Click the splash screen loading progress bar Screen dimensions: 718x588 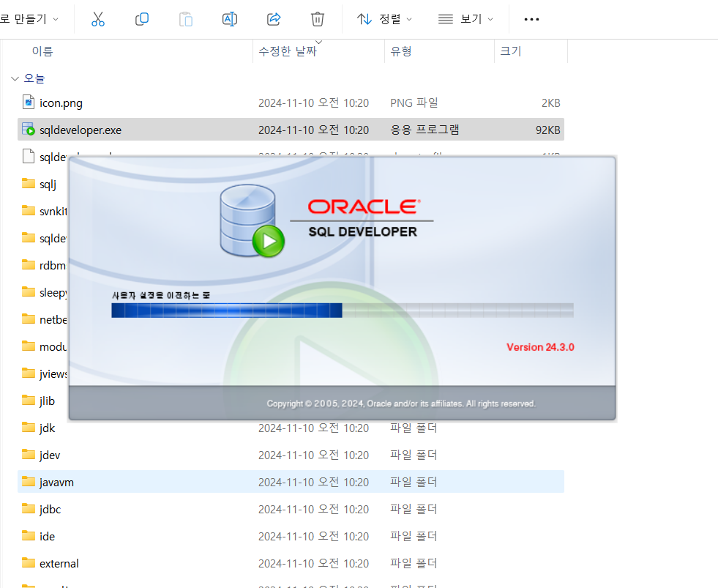[x=343, y=310]
